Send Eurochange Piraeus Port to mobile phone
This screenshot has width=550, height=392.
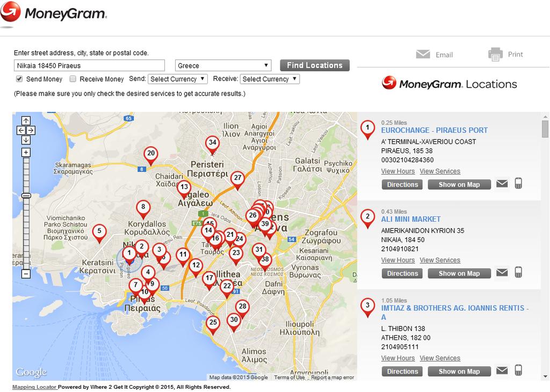coord(518,183)
